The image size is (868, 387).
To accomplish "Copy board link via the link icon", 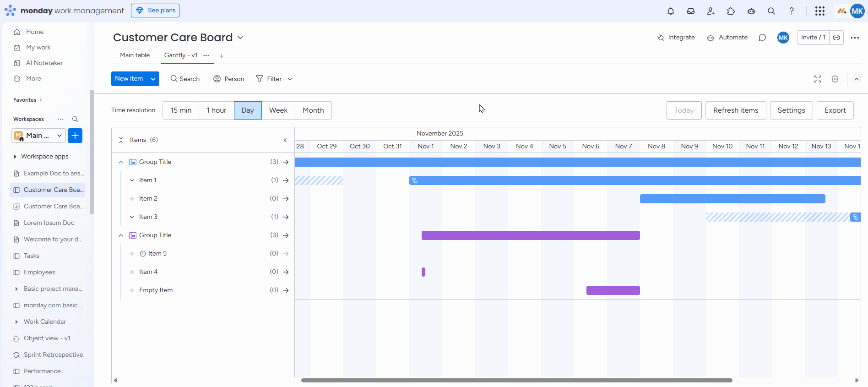I will (x=836, y=38).
